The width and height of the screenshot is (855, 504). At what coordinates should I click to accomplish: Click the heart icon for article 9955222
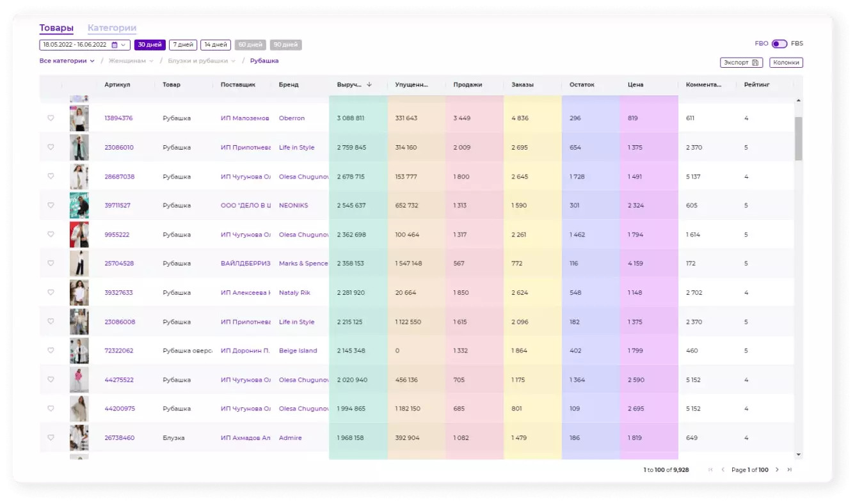(51, 235)
